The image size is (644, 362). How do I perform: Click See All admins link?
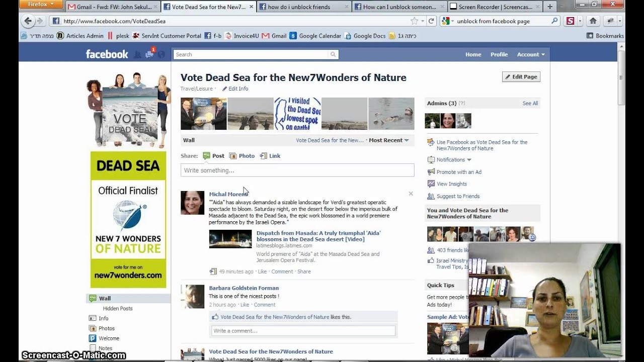point(530,103)
